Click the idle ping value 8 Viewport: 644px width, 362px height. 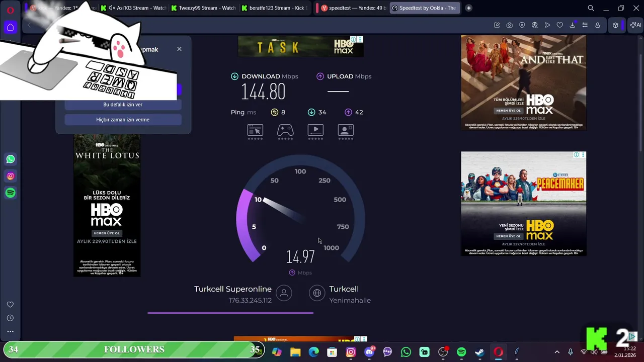tap(283, 112)
